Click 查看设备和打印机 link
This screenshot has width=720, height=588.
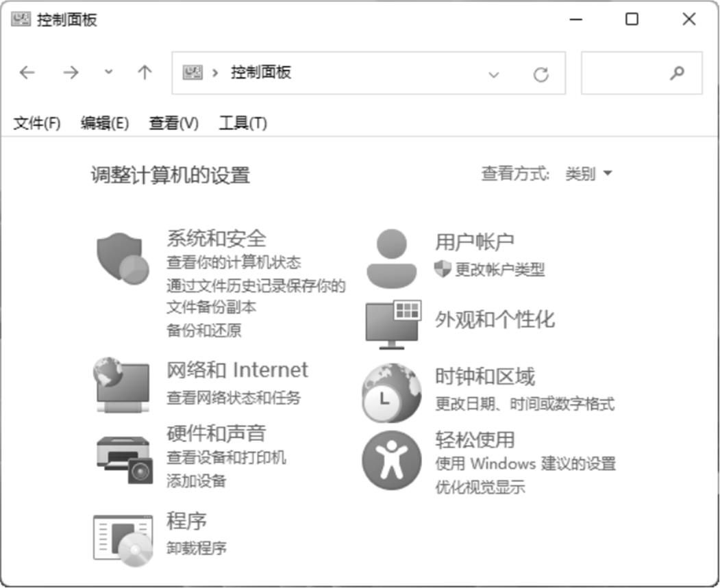tap(226, 457)
